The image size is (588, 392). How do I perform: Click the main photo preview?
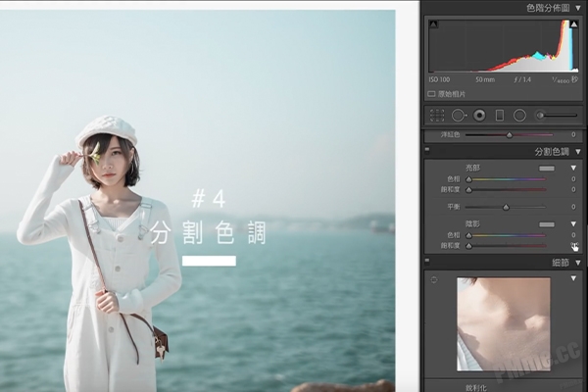click(x=198, y=201)
